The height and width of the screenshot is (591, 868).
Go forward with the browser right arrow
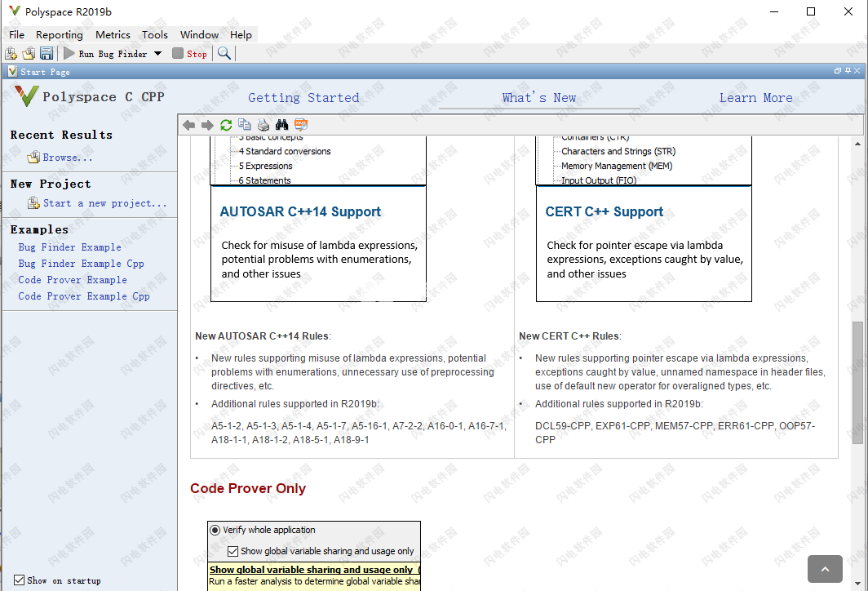[207, 125]
